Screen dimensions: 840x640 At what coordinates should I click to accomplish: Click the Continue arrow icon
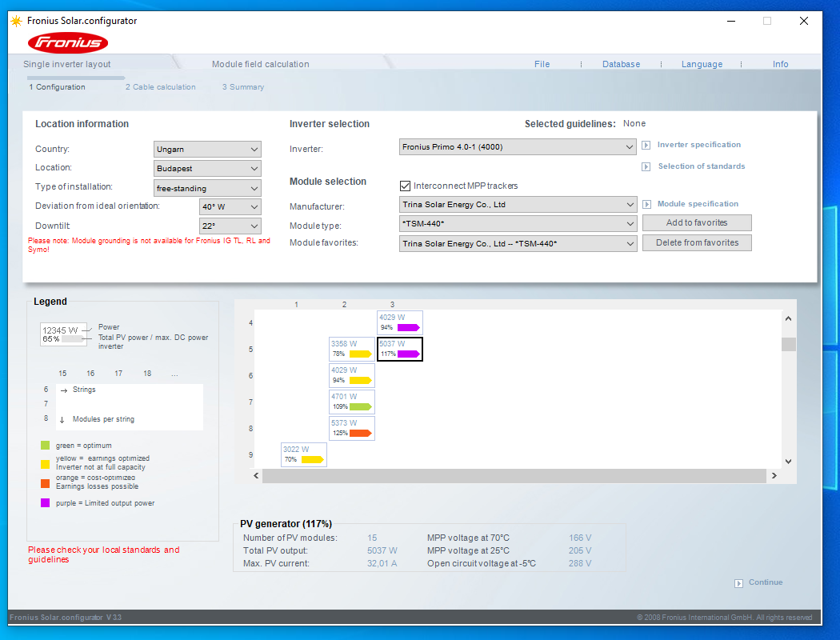click(x=738, y=583)
